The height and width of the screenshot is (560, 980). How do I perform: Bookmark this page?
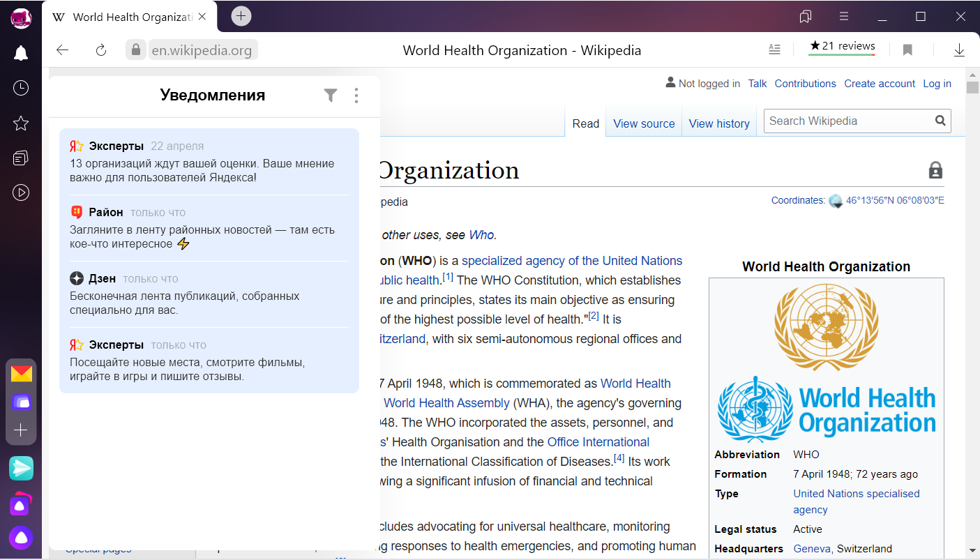[907, 50]
